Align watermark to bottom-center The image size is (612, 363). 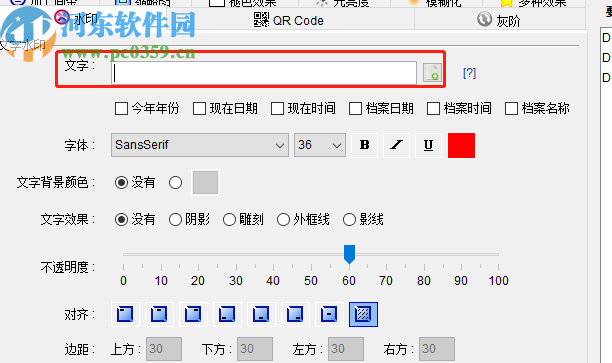(261, 314)
